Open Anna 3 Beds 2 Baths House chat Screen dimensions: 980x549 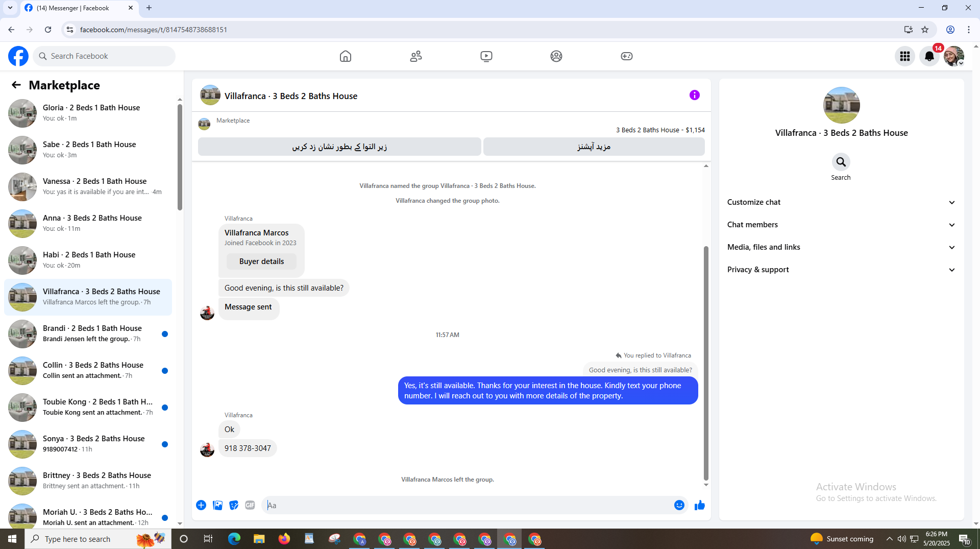[x=88, y=223]
